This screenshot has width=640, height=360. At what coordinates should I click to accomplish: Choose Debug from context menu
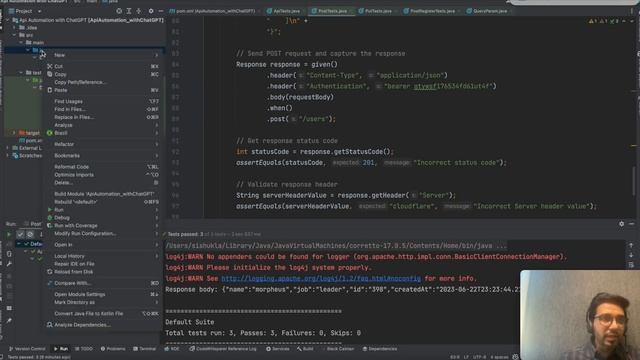[x=102, y=218]
